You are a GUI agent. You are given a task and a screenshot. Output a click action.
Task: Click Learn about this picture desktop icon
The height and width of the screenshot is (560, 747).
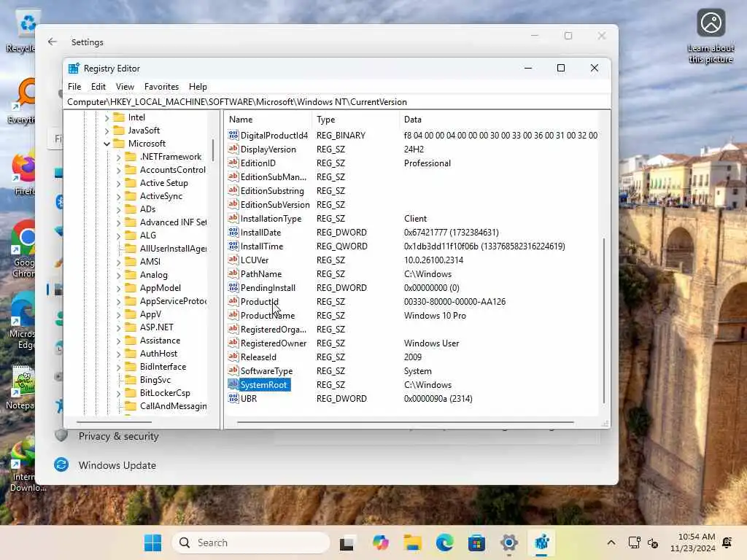coord(711,36)
